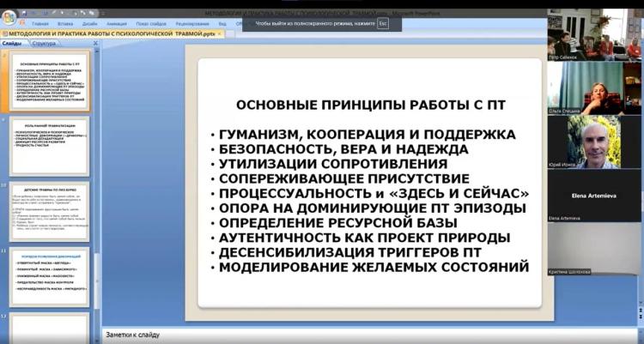
Task: Open the Показ слайдов ribbon tab
Action: (x=151, y=24)
